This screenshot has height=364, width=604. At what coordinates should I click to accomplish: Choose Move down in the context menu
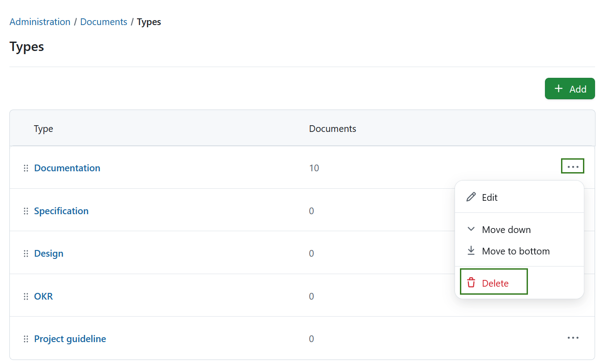[506, 229]
